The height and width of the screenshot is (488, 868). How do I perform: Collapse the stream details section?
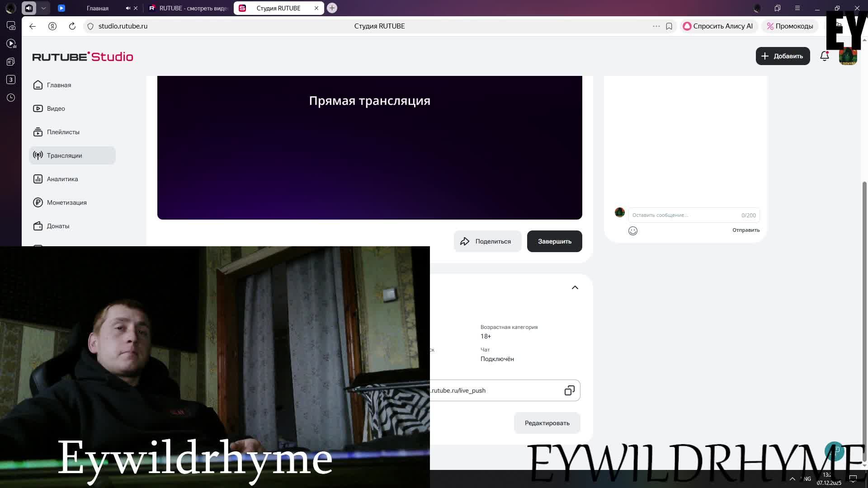pos(575,287)
